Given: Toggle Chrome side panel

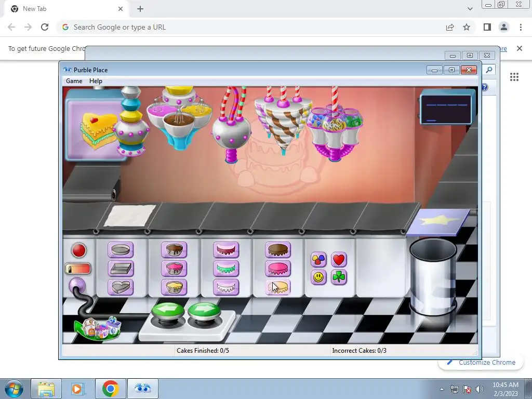Looking at the screenshot, I should click(x=487, y=27).
